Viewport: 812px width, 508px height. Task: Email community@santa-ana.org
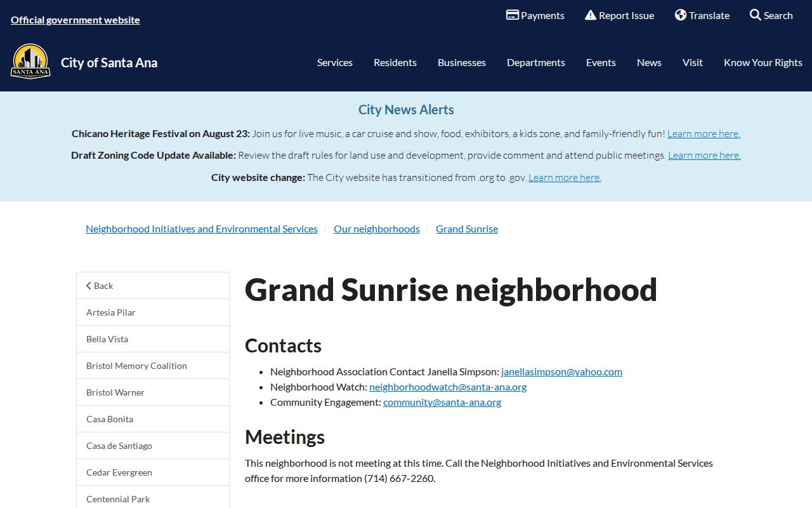click(x=442, y=402)
